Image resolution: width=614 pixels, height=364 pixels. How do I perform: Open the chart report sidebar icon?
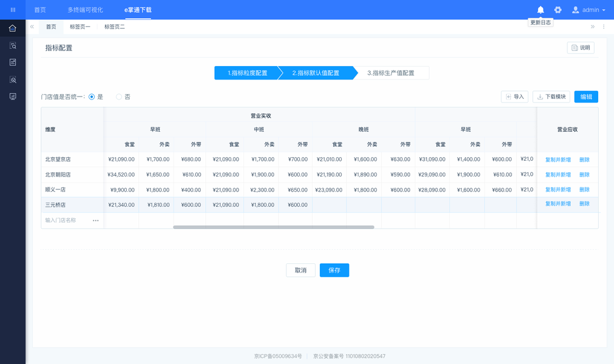click(13, 62)
